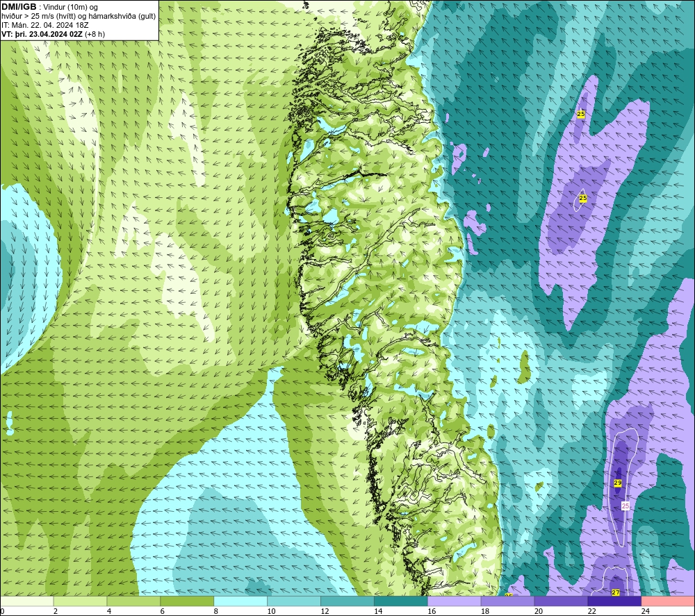Click the yellow 25 label inside small white contour
Screen dimensions: 695x616
[x=583, y=198]
